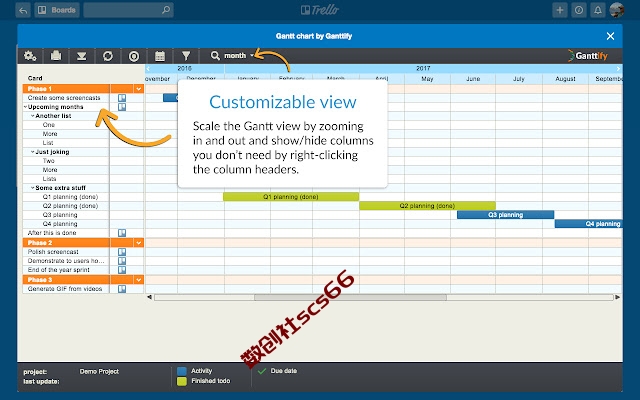The width and height of the screenshot is (640, 400).
Task: Click the Due date checkmark legend
Action: 262,371
